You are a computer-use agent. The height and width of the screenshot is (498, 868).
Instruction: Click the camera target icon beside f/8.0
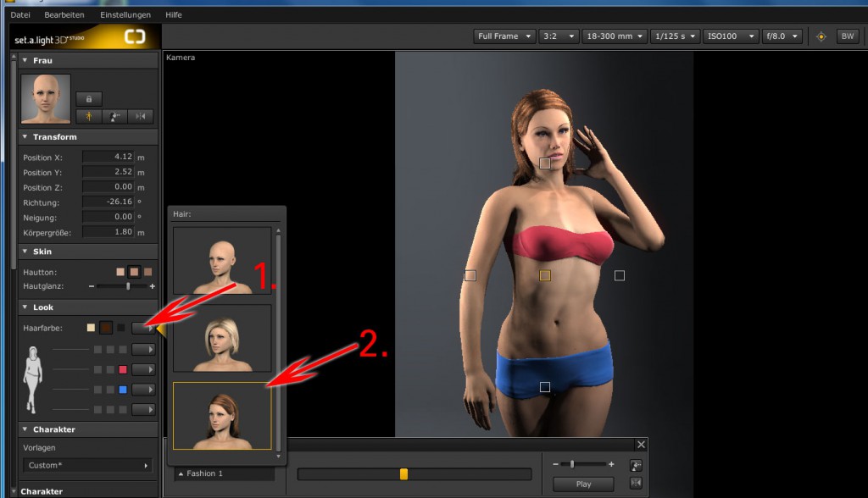click(821, 36)
